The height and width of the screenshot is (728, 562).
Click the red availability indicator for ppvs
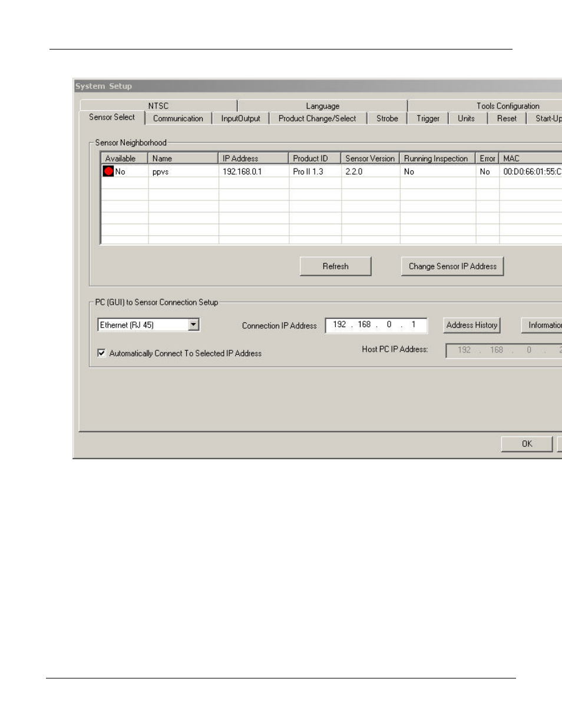click(x=108, y=172)
